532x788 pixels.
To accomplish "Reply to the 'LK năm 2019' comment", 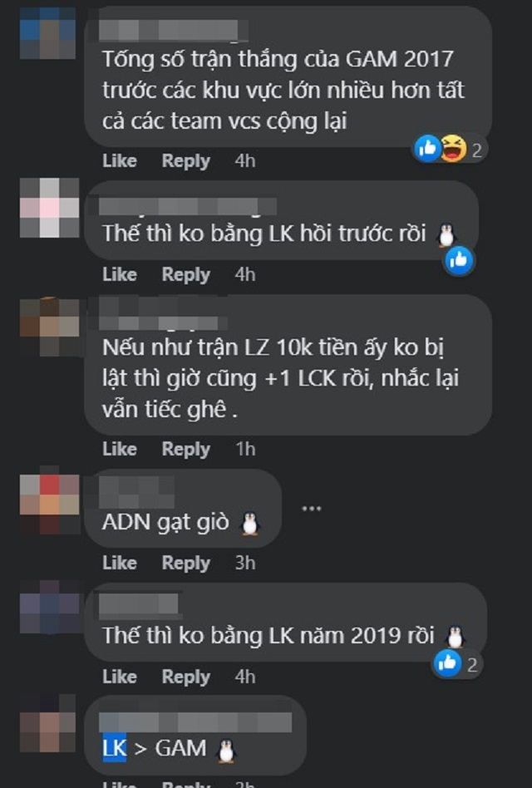I will click(186, 677).
